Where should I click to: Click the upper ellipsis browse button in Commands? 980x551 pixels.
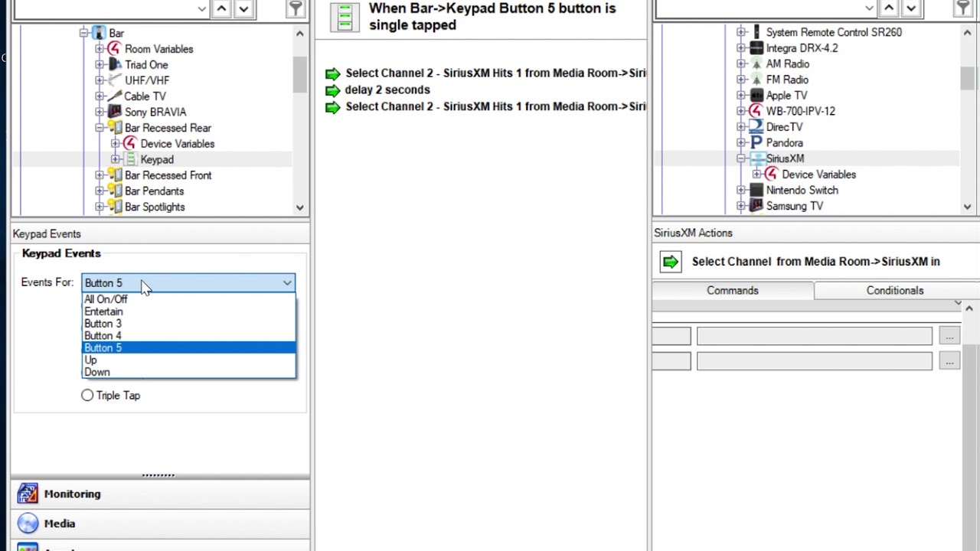pos(949,336)
